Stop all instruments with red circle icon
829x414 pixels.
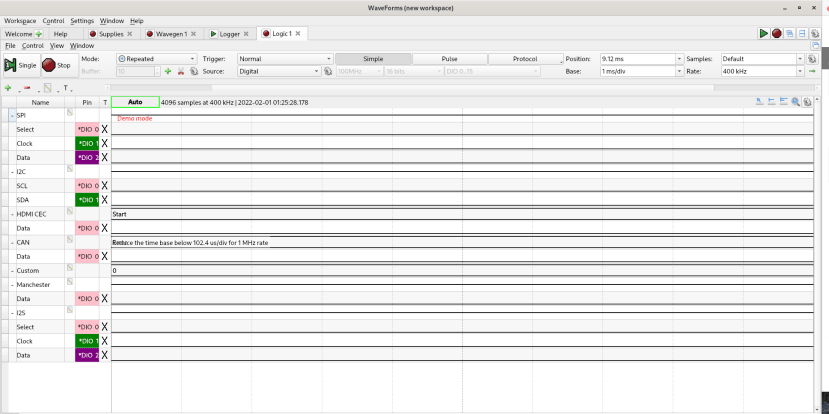pyautogui.click(x=777, y=33)
